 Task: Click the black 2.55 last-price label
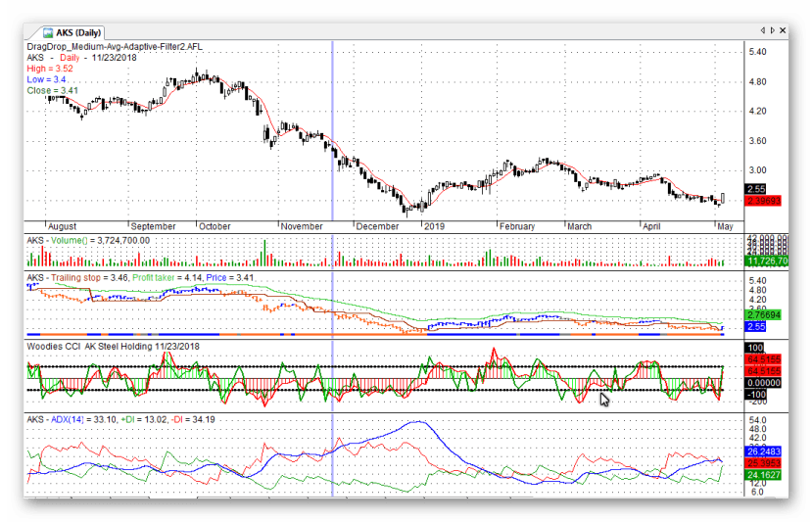(x=755, y=189)
